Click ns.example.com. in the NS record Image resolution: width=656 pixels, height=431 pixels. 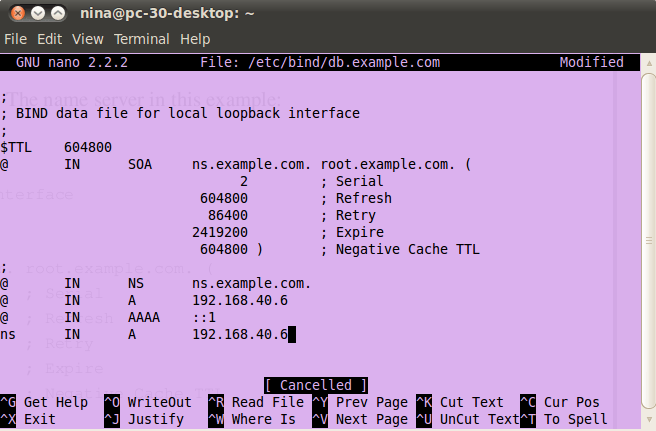click(x=251, y=284)
